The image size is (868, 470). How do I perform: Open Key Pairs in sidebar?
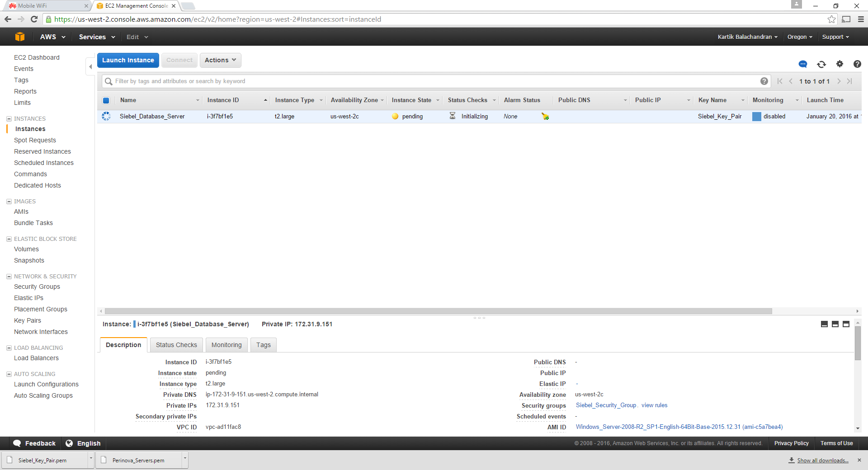[x=28, y=320]
